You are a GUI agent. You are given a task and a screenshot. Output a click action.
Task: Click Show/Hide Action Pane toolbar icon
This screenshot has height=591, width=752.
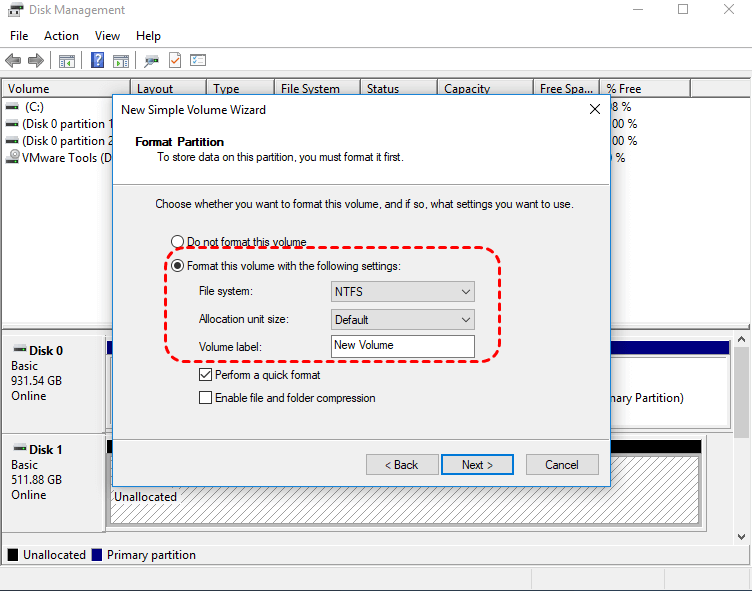coord(121,61)
